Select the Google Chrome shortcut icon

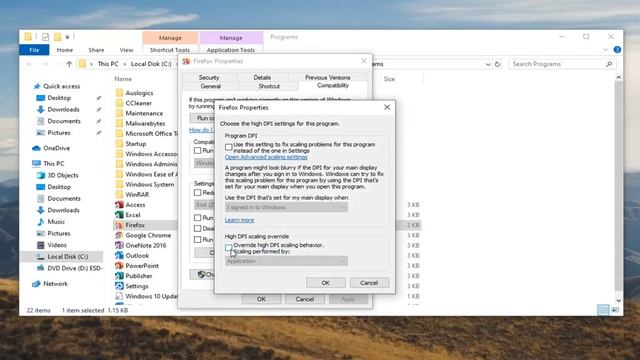[x=119, y=236]
